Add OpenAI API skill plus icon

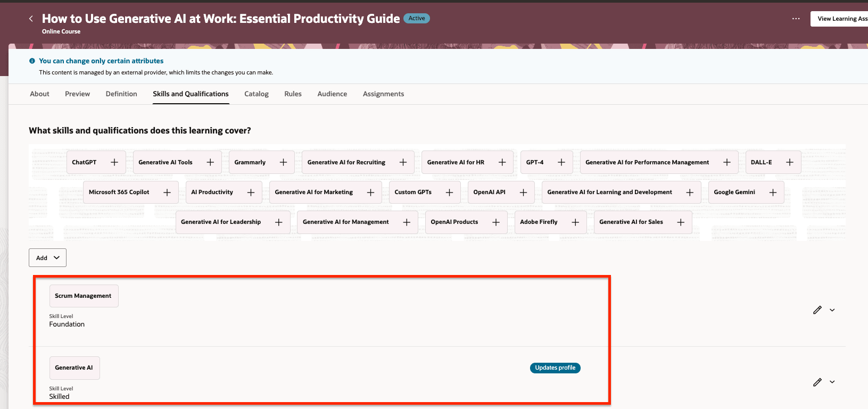click(523, 193)
